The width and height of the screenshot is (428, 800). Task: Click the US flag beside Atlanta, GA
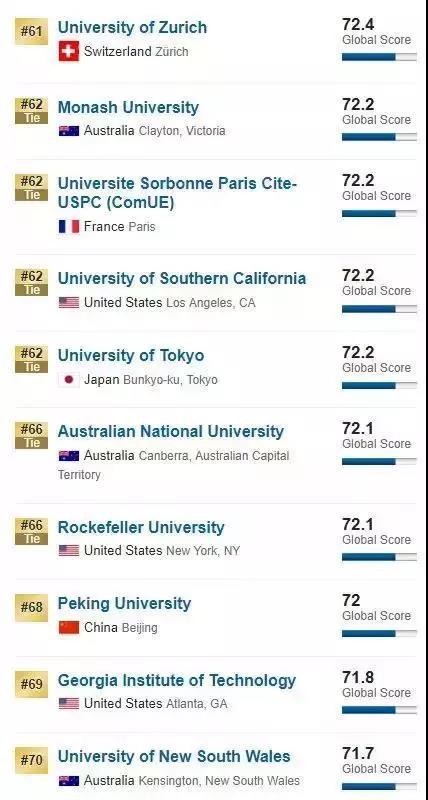pyautogui.click(x=69, y=704)
